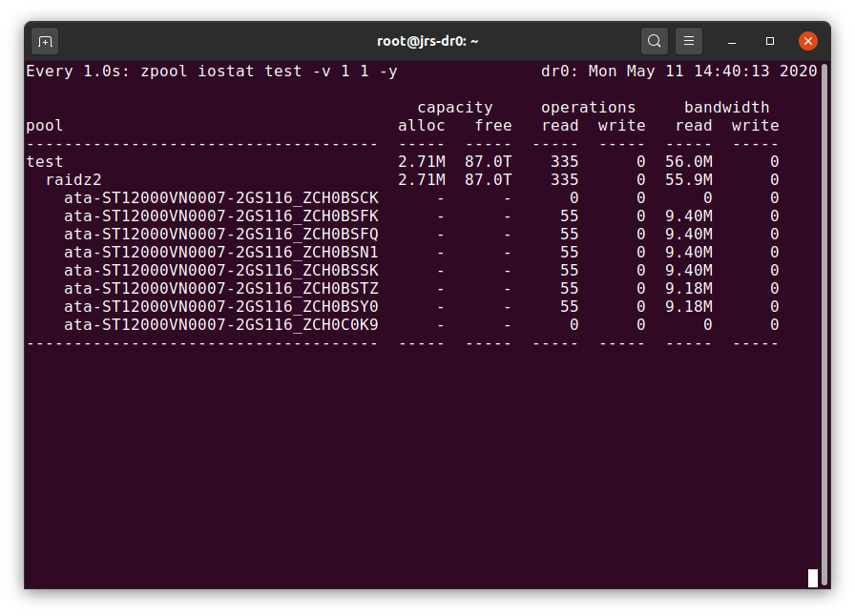Open a new terminal tab
855x616 pixels.
[x=45, y=41]
